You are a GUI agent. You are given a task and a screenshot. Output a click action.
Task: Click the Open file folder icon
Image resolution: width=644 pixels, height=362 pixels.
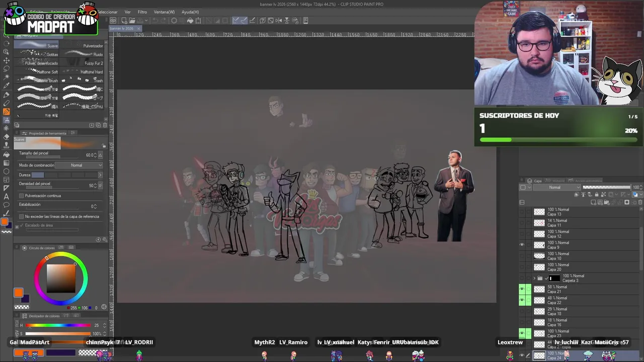[132, 21]
